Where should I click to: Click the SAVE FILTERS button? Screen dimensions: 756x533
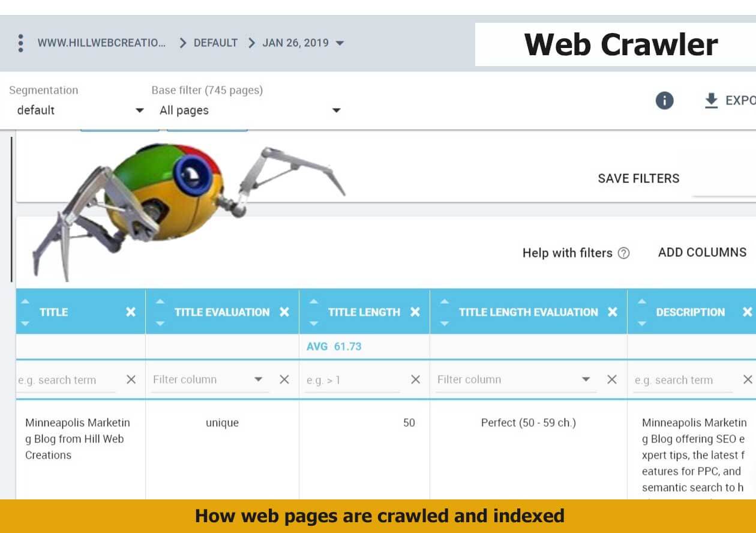[x=638, y=178]
